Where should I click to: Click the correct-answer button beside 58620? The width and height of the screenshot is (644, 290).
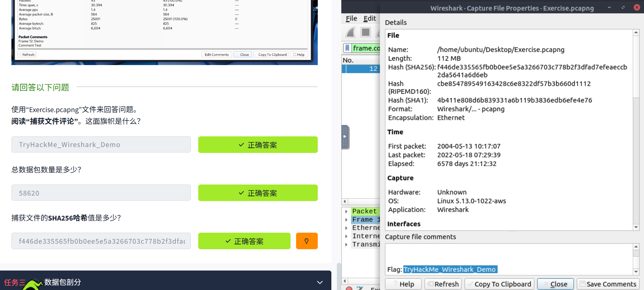click(258, 193)
